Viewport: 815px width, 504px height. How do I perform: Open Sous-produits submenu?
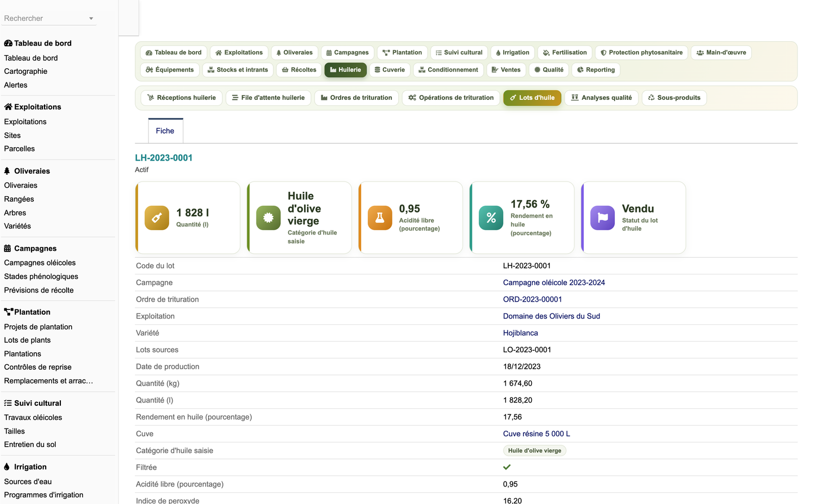tap(675, 98)
